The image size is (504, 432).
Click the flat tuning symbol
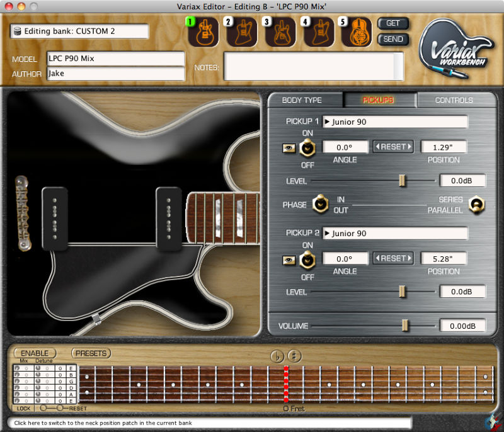click(277, 356)
